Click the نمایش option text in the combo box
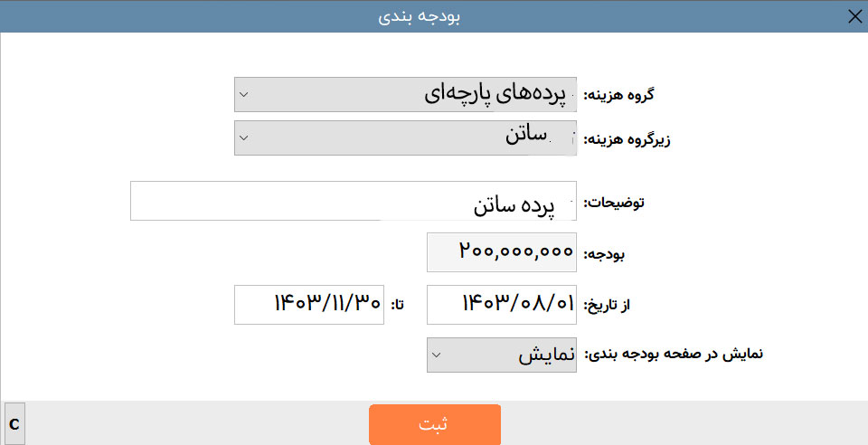This screenshot has height=445, width=868. [x=546, y=355]
